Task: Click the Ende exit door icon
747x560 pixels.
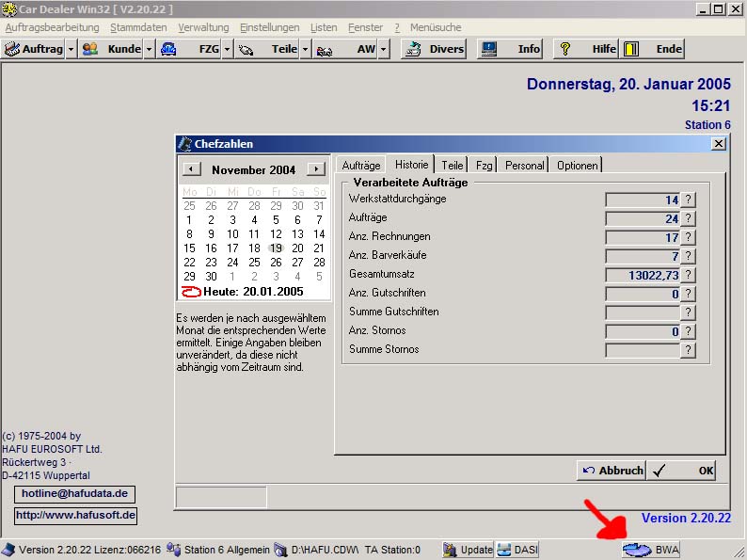Action: click(x=631, y=49)
